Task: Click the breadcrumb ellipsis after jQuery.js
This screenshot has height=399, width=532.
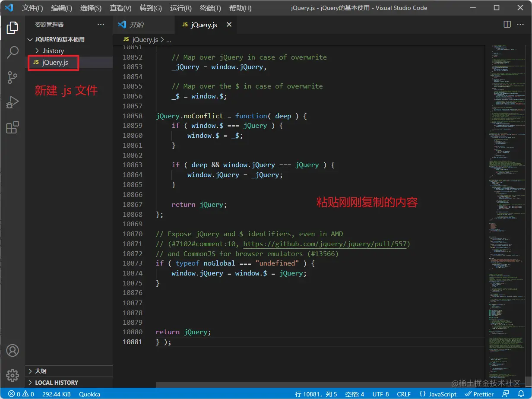Action: pyautogui.click(x=169, y=39)
